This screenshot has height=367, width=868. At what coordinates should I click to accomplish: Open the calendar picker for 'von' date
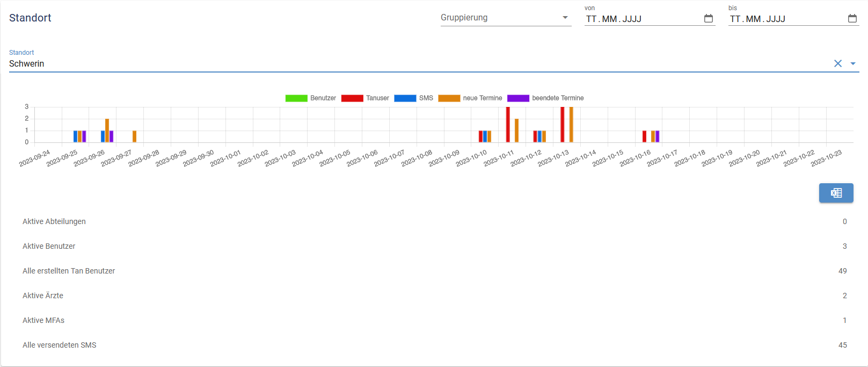pos(709,19)
